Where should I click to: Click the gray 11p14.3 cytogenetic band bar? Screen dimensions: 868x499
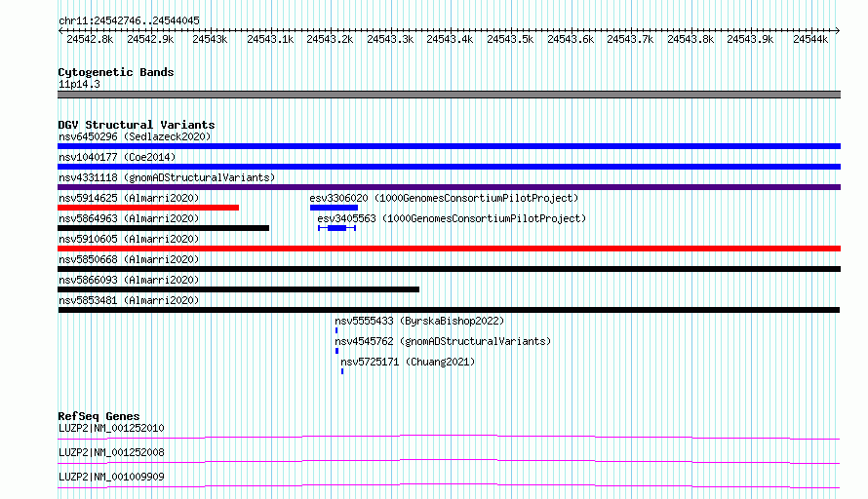(x=449, y=95)
